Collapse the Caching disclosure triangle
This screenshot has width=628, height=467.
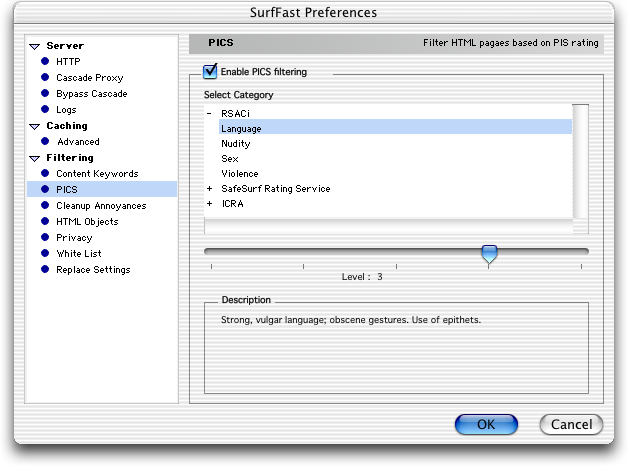[35, 127]
